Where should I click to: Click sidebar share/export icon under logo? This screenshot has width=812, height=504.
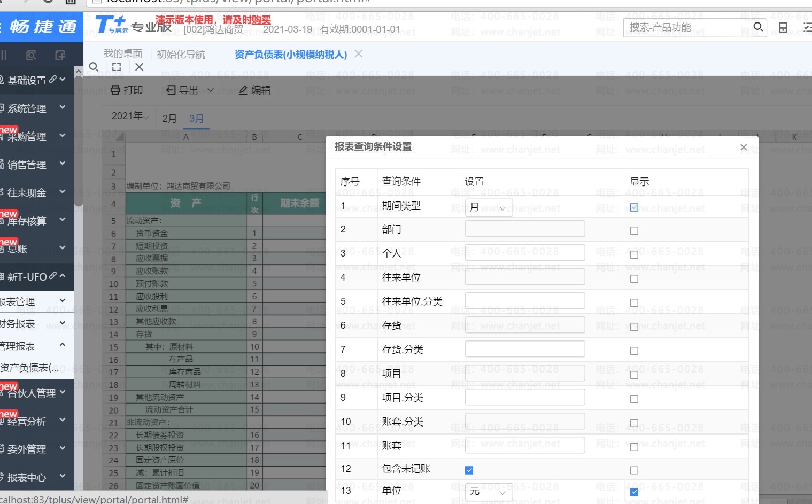click(60, 55)
